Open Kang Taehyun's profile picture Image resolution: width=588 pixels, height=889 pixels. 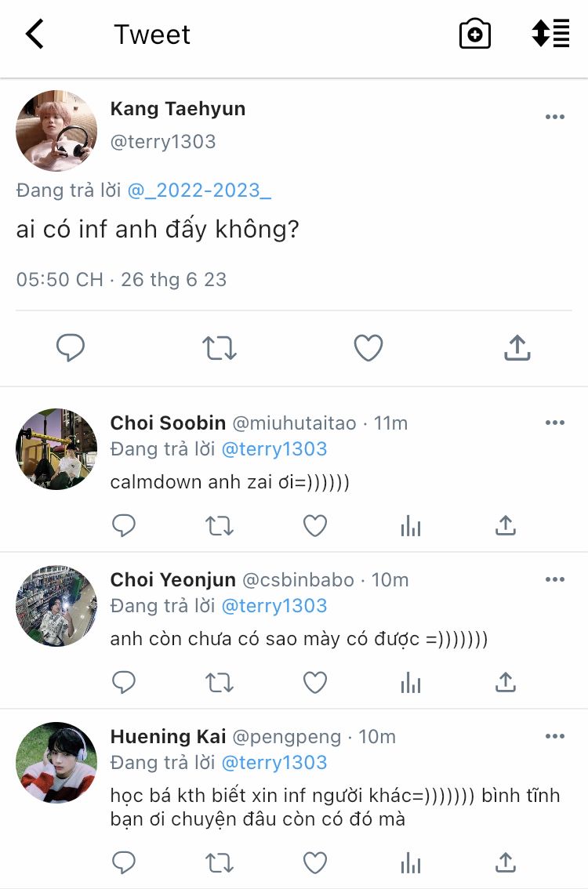[56, 131]
